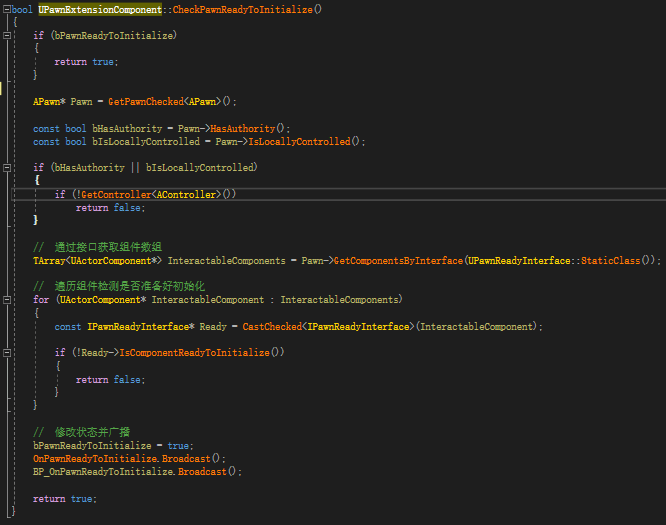Click GetController<AController> in the if condition
666x525 pixels.
click(151, 195)
